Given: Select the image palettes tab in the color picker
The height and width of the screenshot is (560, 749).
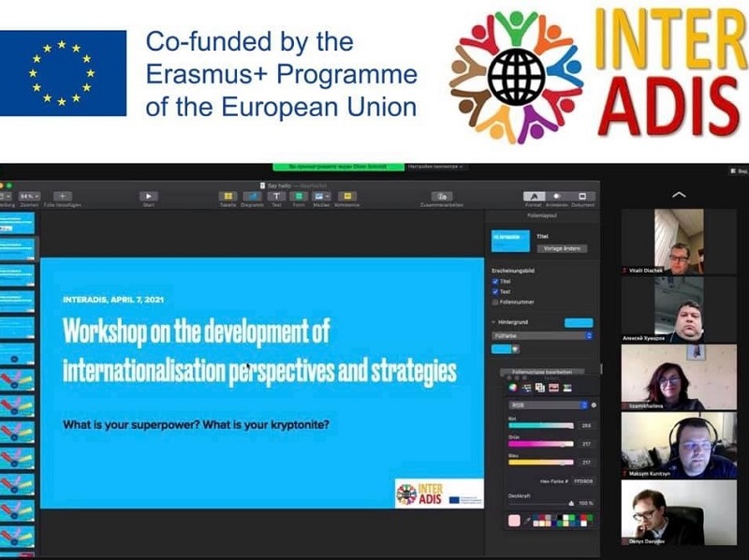Looking at the screenshot, I should coord(553,388).
